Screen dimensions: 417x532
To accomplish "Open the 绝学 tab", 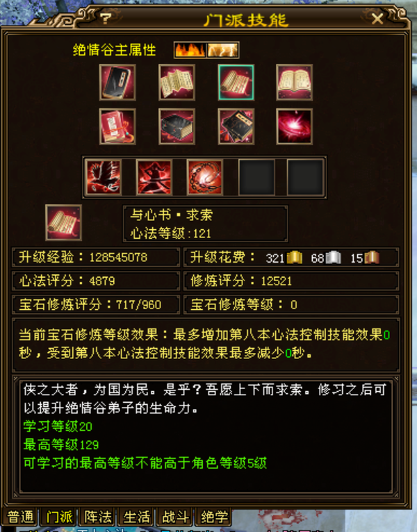I will (214, 517).
